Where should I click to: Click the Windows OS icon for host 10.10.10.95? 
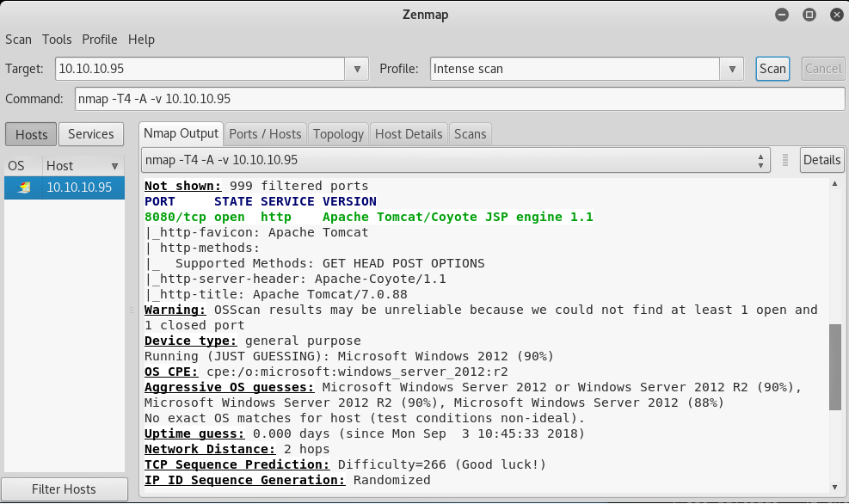24,187
